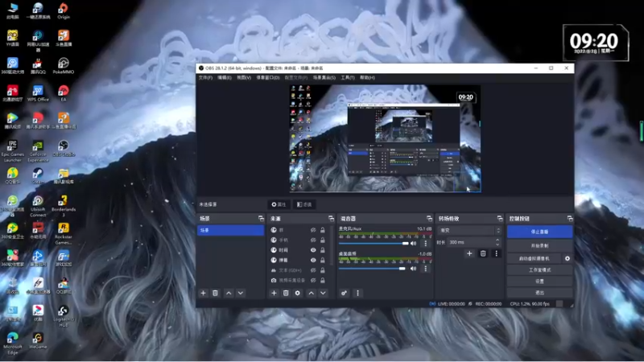The width and height of the screenshot is (644, 362).
Task: Open the 帮助(H) menu
Action: point(367,77)
